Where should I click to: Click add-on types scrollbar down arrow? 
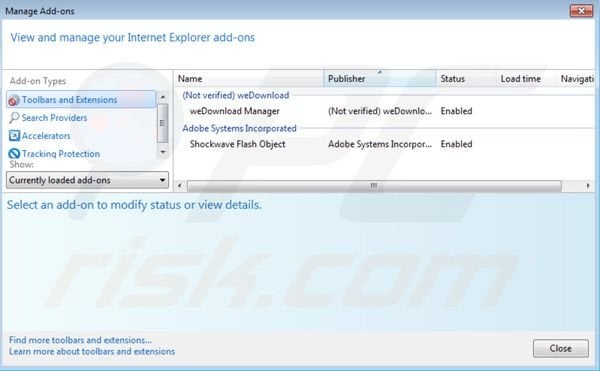click(x=163, y=152)
